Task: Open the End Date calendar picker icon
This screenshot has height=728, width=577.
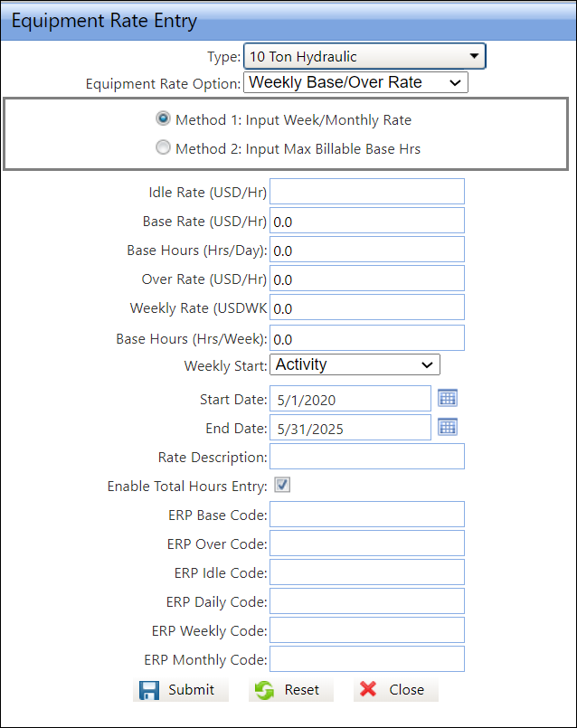Action: 448,427
